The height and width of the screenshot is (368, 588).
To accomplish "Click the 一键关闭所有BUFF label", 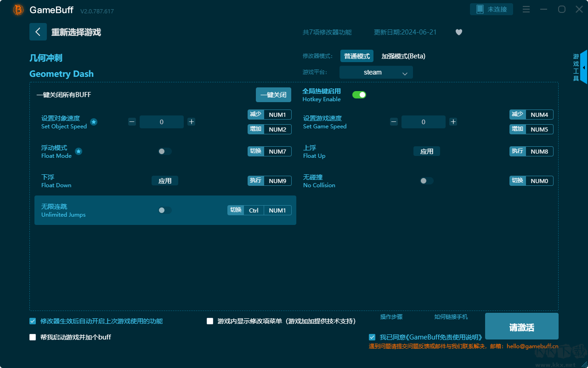I will 64,95.
